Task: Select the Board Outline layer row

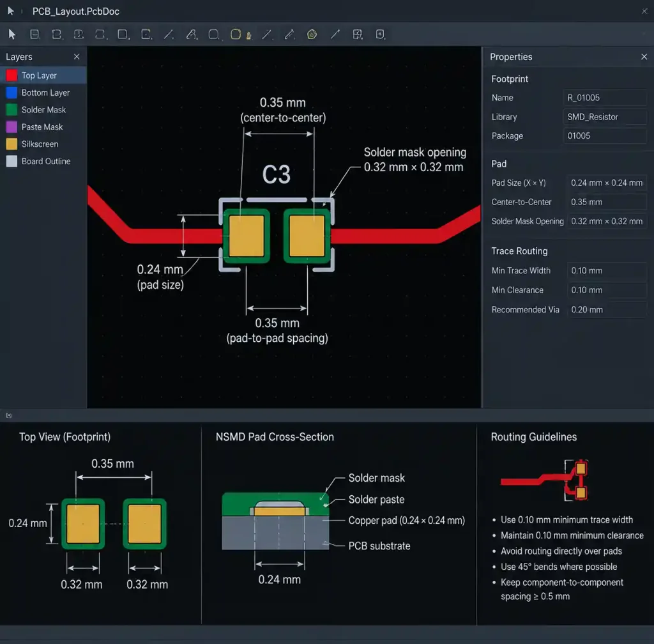Action: coord(43,161)
